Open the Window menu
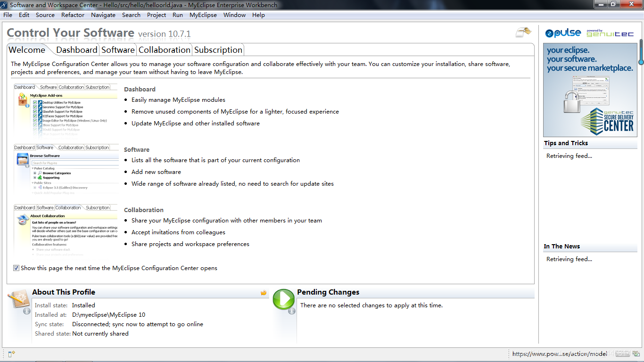Image resolution: width=644 pixels, height=362 pixels. 234,15
